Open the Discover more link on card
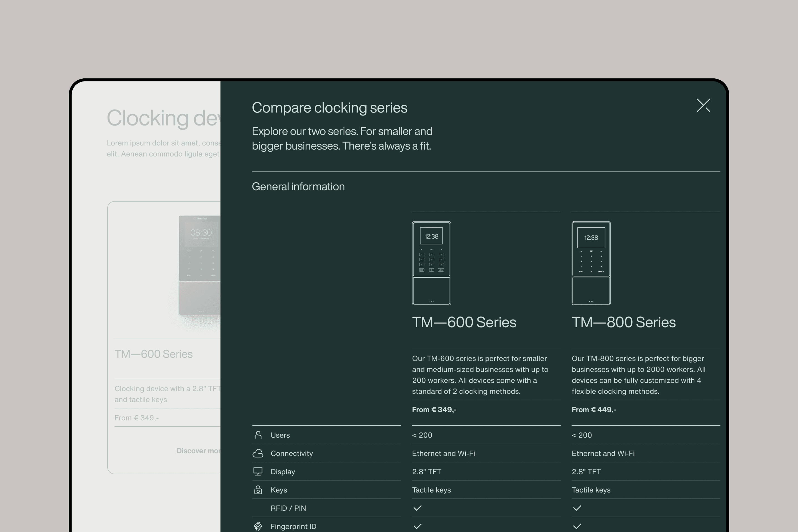The width and height of the screenshot is (798, 532). 198,451
